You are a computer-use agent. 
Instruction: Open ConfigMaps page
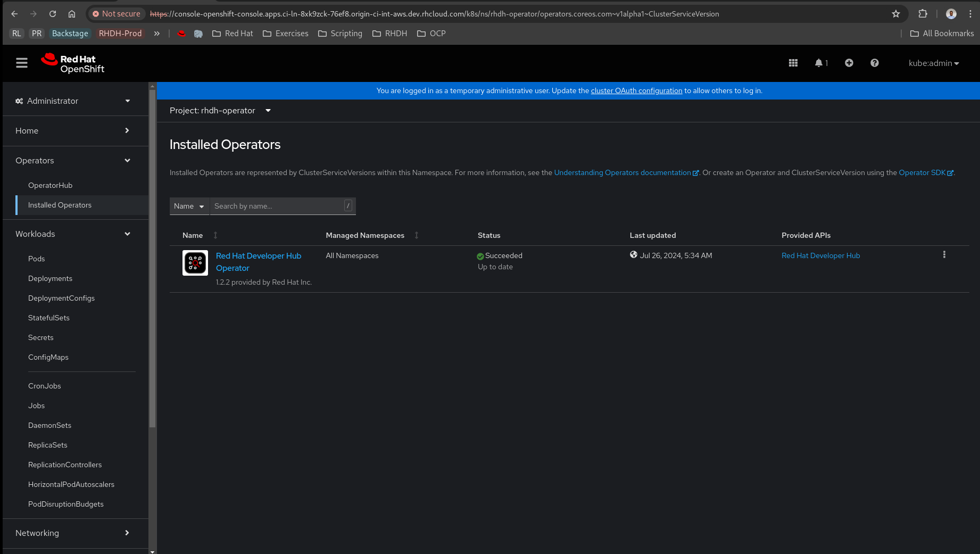48,357
